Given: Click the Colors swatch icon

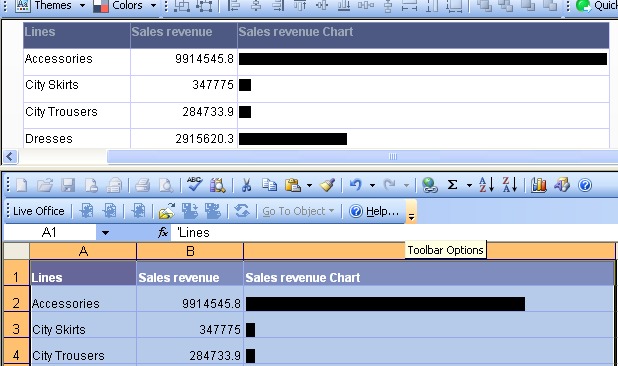Looking at the screenshot, I should (x=101, y=6).
